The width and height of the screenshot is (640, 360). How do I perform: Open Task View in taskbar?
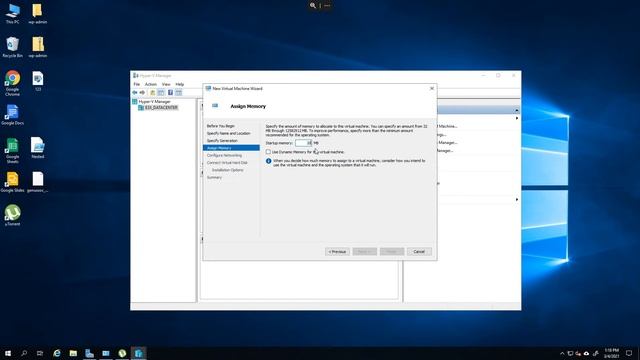click(x=40, y=353)
